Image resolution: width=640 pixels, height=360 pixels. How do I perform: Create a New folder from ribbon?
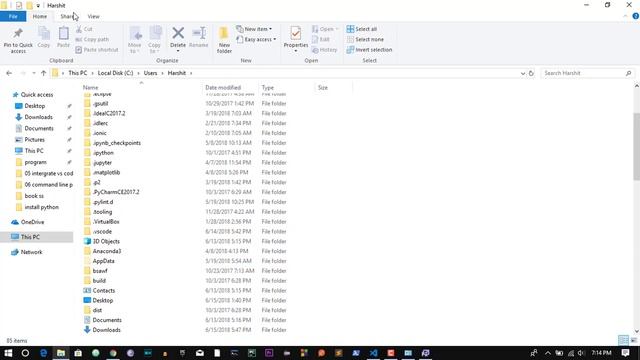224,40
